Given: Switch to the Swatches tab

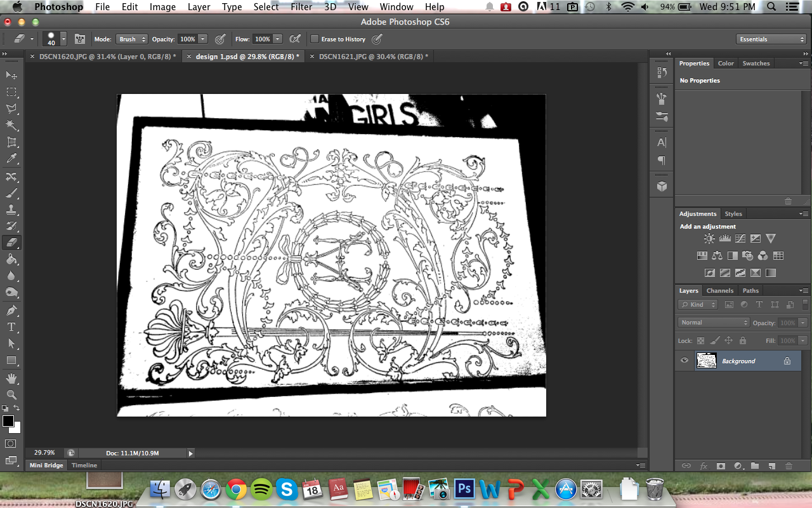Looking at the screenshot, I should [x=756, y=63].
